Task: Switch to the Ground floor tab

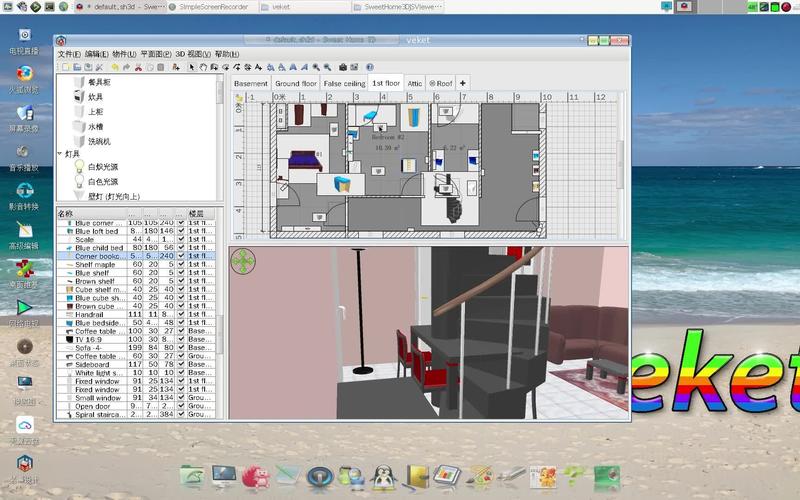Action: (x=296, y=83)
